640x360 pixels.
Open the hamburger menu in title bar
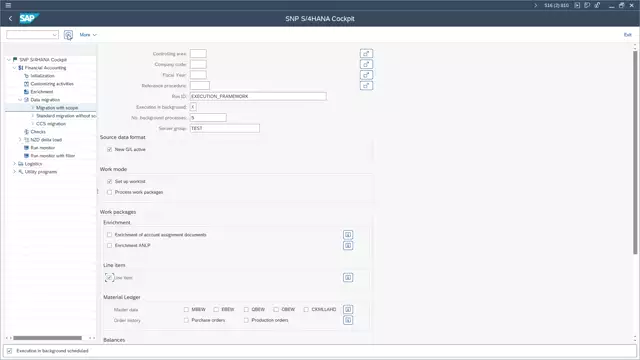click(x=8, y=5)
